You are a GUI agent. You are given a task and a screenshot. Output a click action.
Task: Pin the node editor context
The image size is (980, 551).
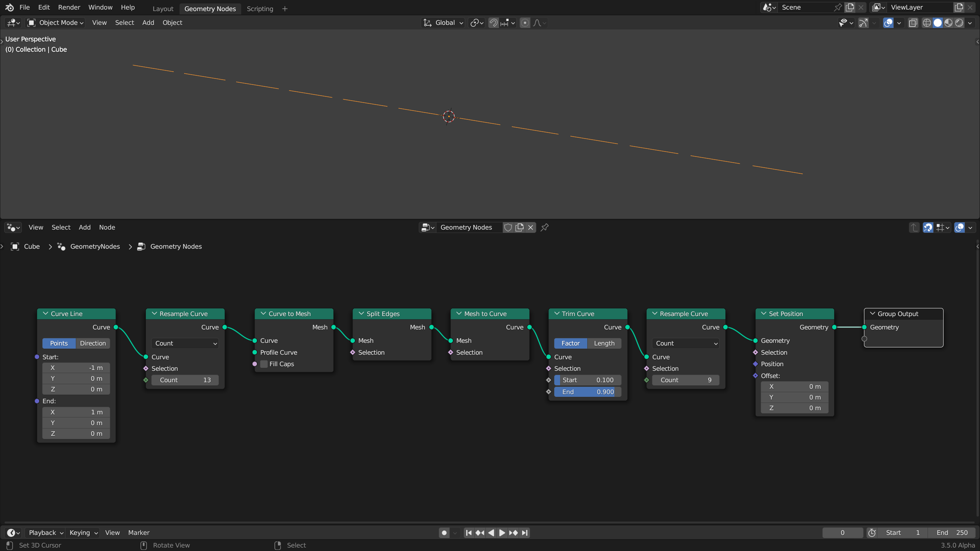545,228
